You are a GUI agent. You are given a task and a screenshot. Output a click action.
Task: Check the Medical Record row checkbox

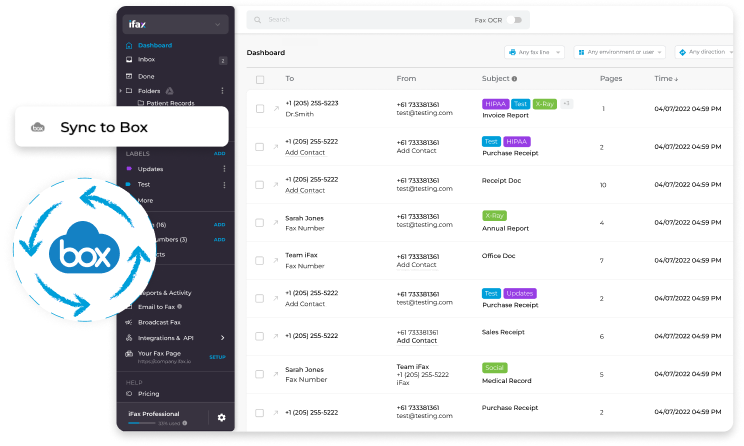[x=260, y=374]
